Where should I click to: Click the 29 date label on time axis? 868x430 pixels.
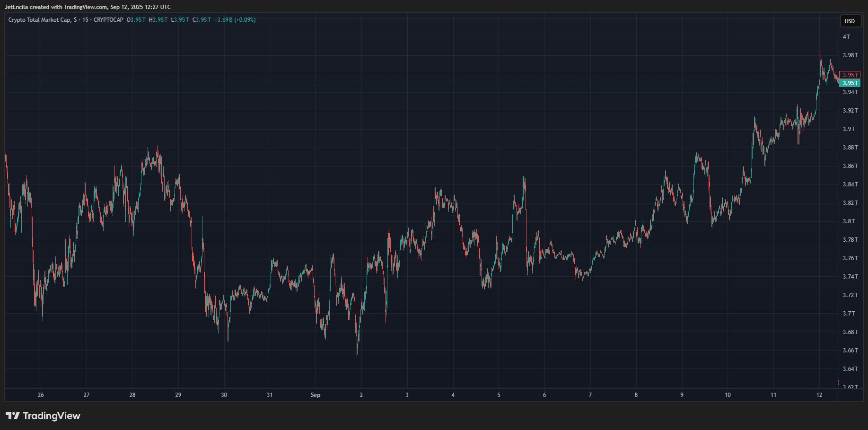178,395
